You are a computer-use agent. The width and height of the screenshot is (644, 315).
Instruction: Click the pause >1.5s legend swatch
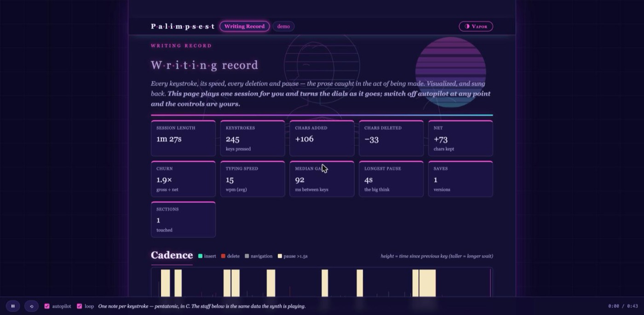(280, 256)
